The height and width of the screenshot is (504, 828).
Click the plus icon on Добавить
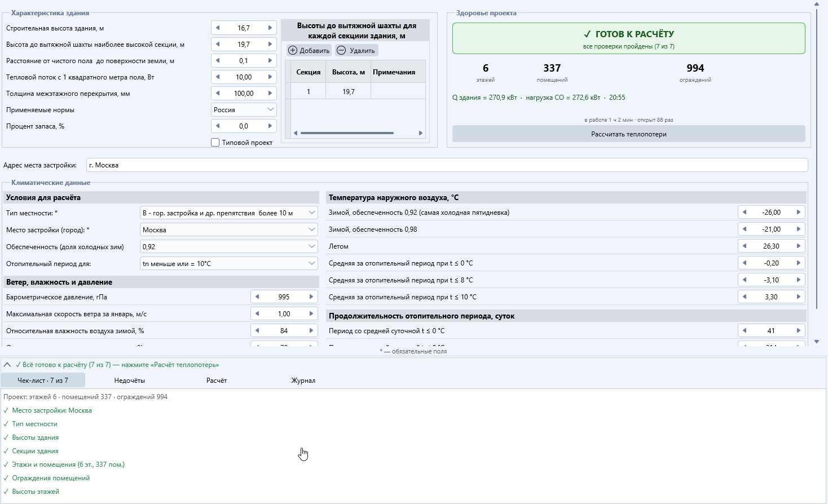tap(293, 50)
